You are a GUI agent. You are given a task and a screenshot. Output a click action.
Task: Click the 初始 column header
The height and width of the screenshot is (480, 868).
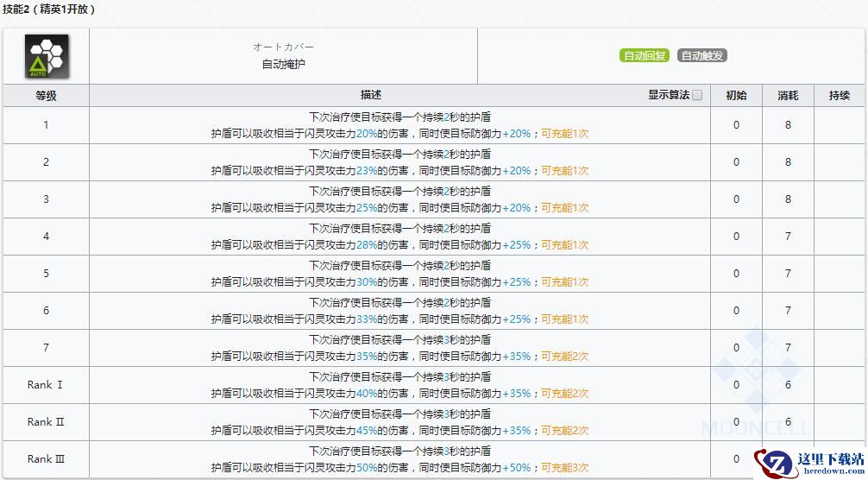736,95
